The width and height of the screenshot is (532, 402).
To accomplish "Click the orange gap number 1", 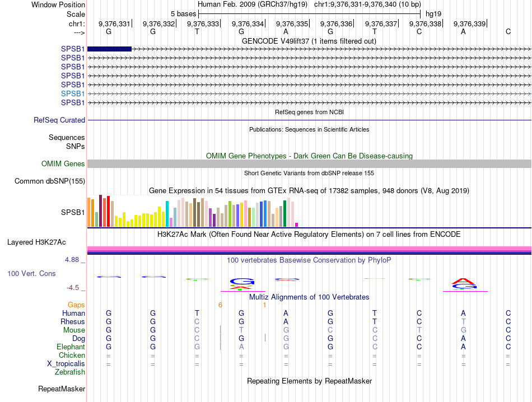I will pos(264,305).
